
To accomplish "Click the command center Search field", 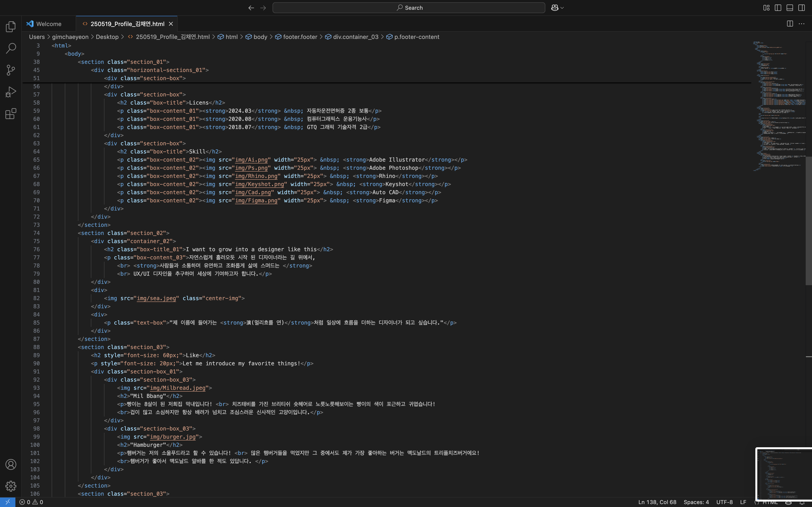I will 409,8.
